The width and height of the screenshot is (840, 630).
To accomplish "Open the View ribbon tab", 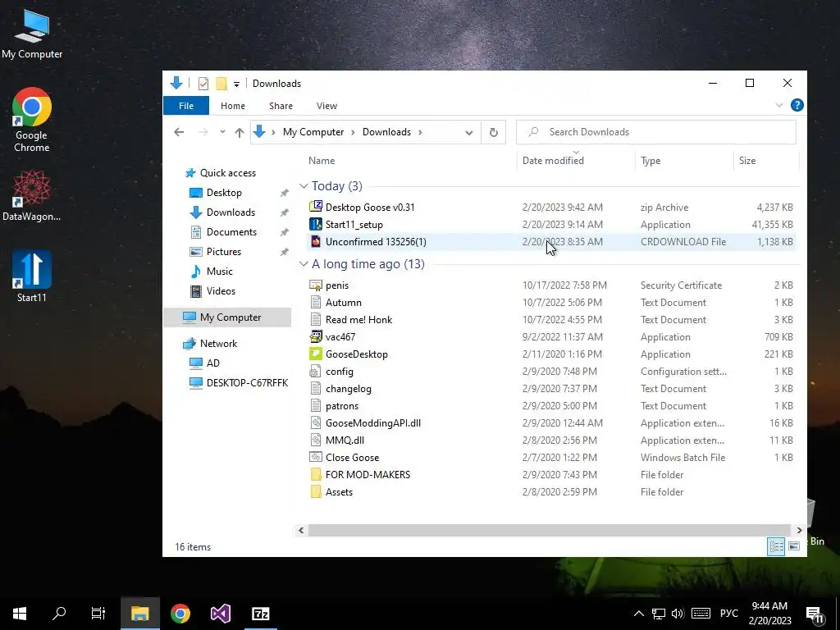I will click(x=326, y=106).
